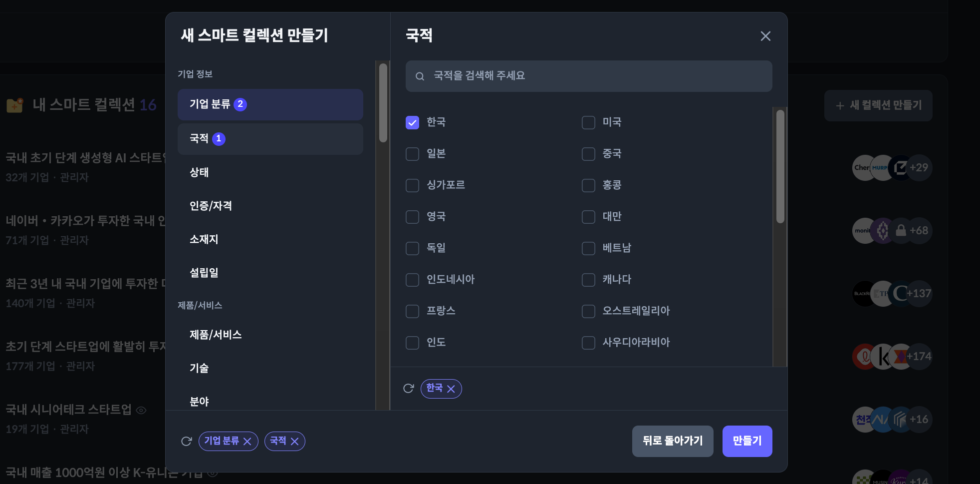Choose the 제품/서비스 filter item
The width and height of the screenshot is (980, 484).
[216, 335]
